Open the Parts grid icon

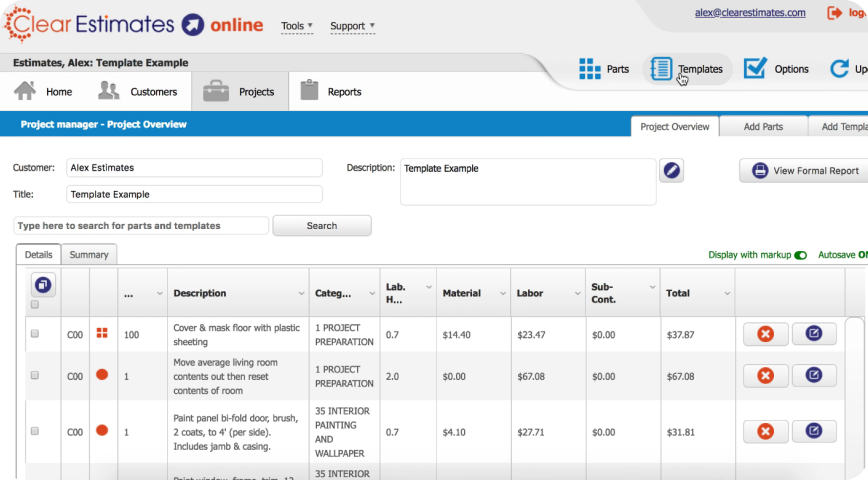tap(589, 69)
